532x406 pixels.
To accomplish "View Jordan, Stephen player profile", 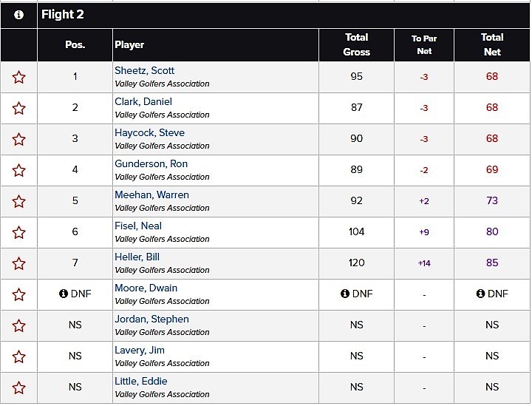I will 151,319.
